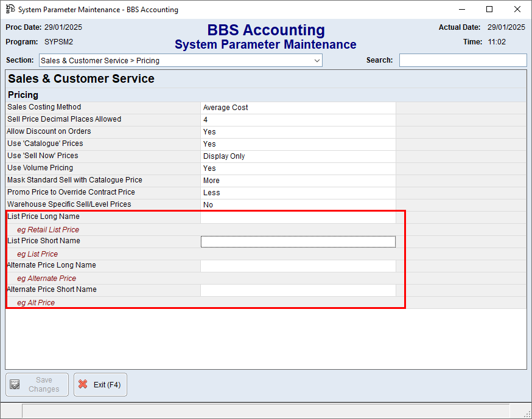Screen dimensions: 532x419
Task: Focus the List Price Short Name field
Action: point(298,241)
